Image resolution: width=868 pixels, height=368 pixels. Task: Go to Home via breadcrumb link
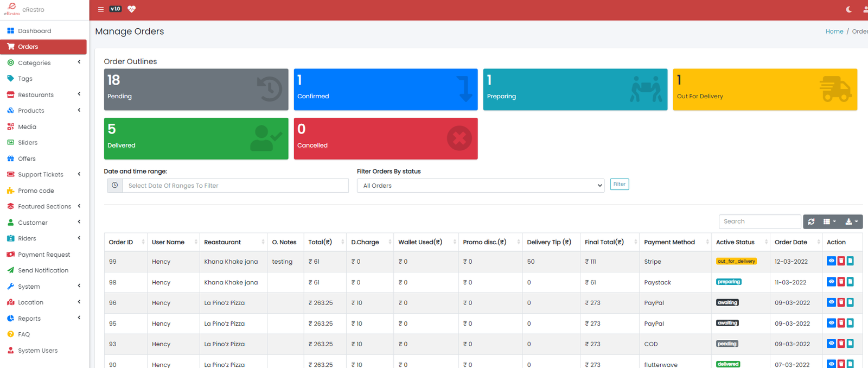click(x=834, y=31)
